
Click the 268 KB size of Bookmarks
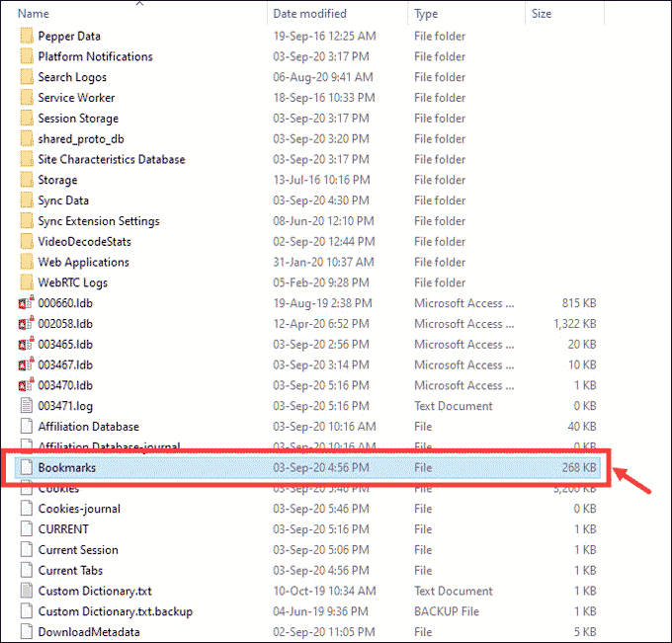coord(578,467)
